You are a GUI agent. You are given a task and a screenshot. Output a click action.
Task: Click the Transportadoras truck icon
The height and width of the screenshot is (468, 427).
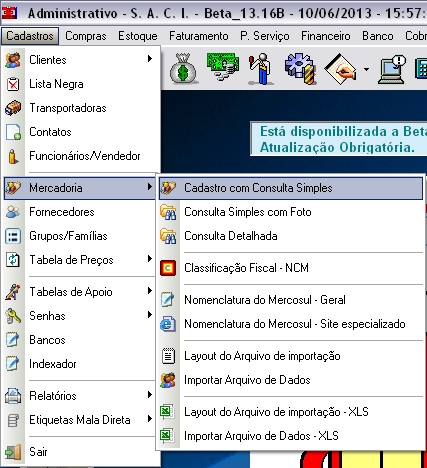(13, 108)
